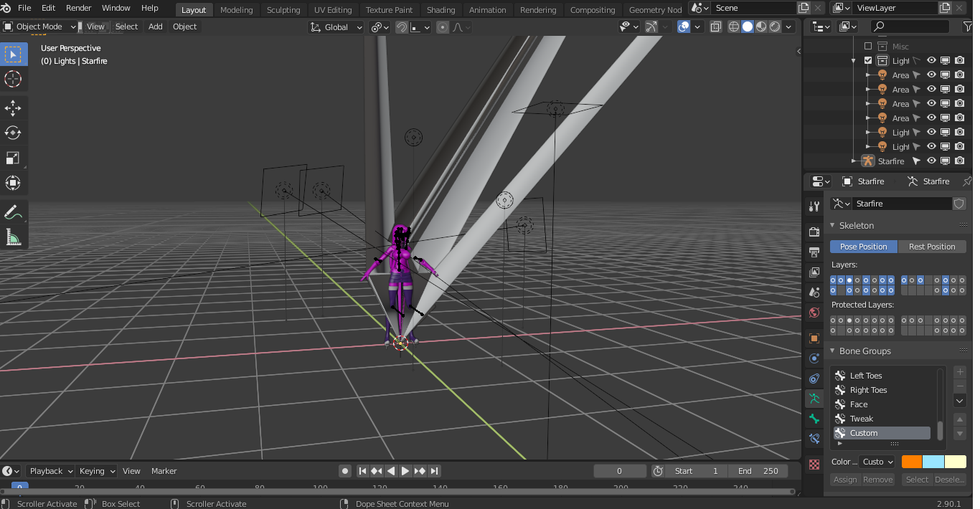Activate the 3D Cursor tool
The width and height of the screenshot is (980, 509).
13,79
